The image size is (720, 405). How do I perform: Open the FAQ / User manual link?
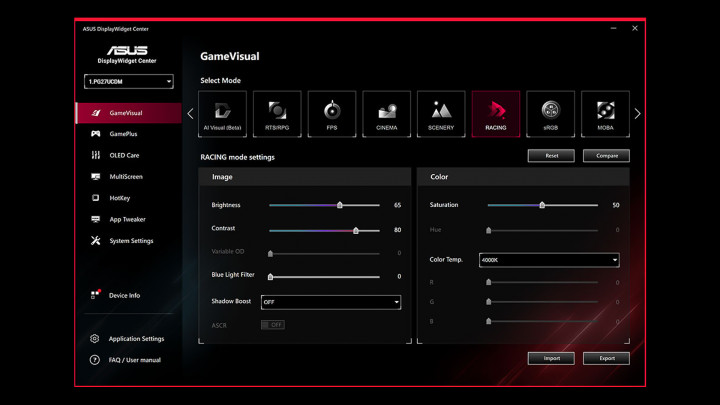(x=135, y=360)
